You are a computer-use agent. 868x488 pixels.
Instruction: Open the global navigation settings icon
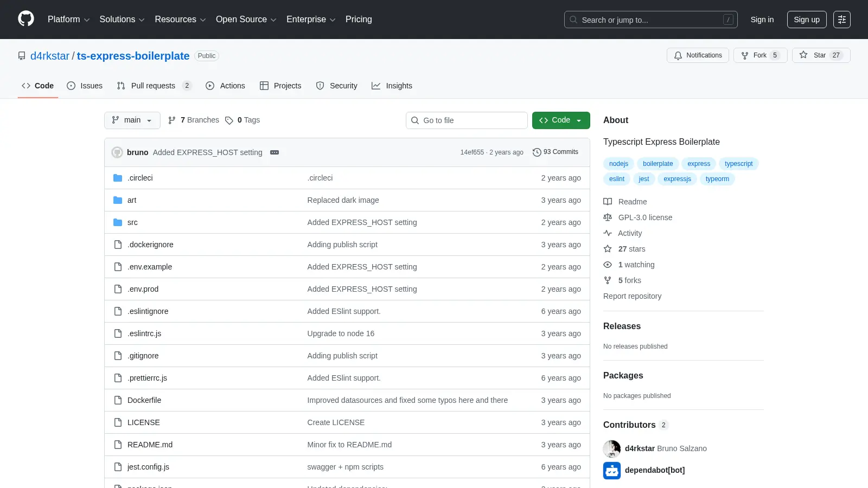click(x=842, y=20)
